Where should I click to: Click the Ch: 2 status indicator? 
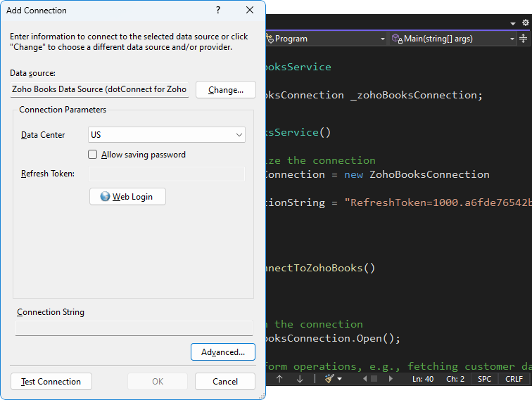click(x=455, y=379)
